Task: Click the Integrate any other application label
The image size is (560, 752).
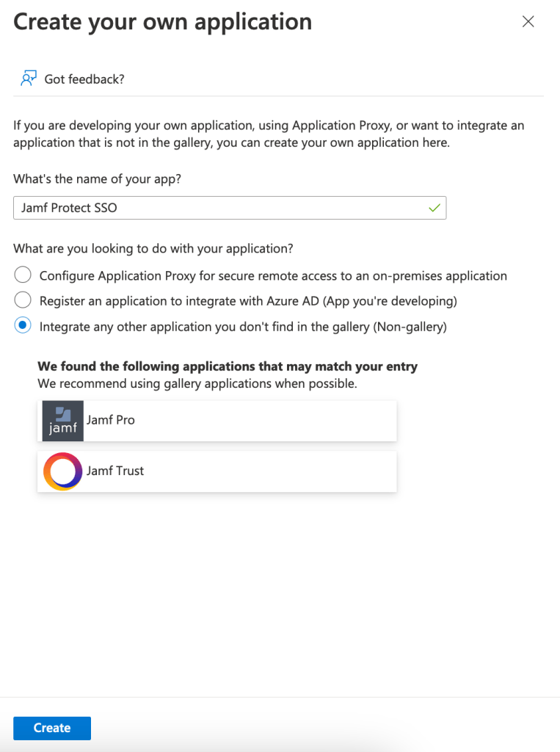Action: (243, 327)
